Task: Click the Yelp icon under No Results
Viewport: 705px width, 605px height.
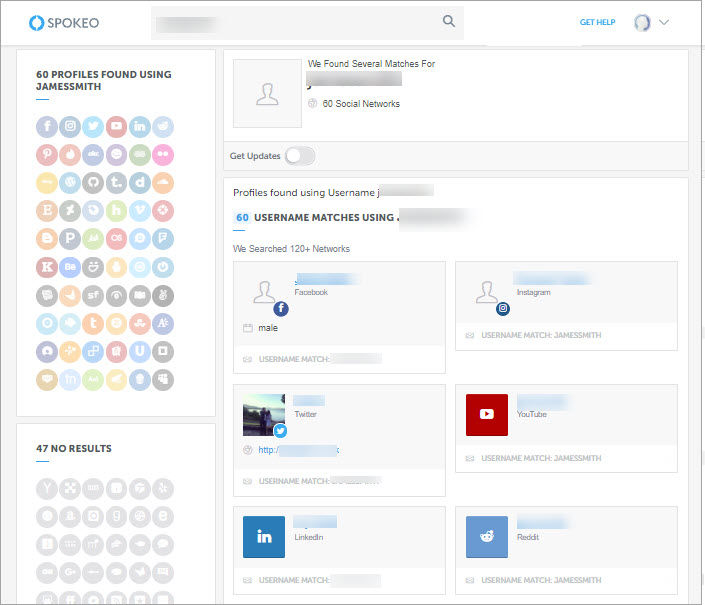Action: 163,489
